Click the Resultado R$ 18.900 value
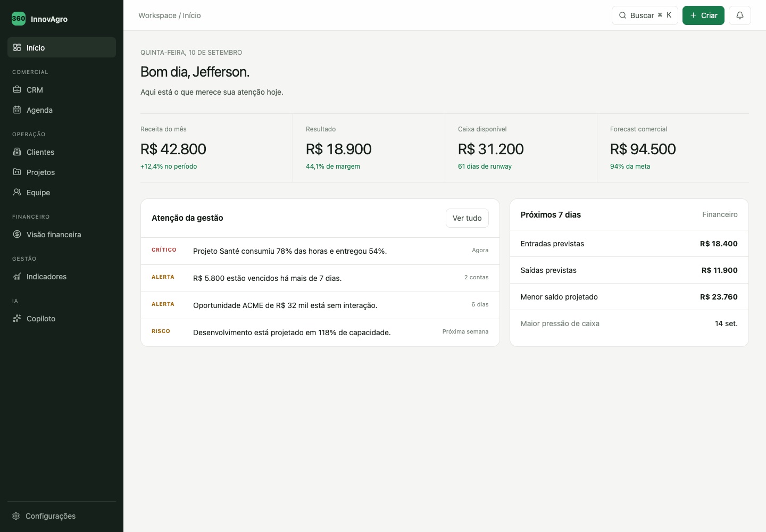The image size is (766, 532). (339, 149)
